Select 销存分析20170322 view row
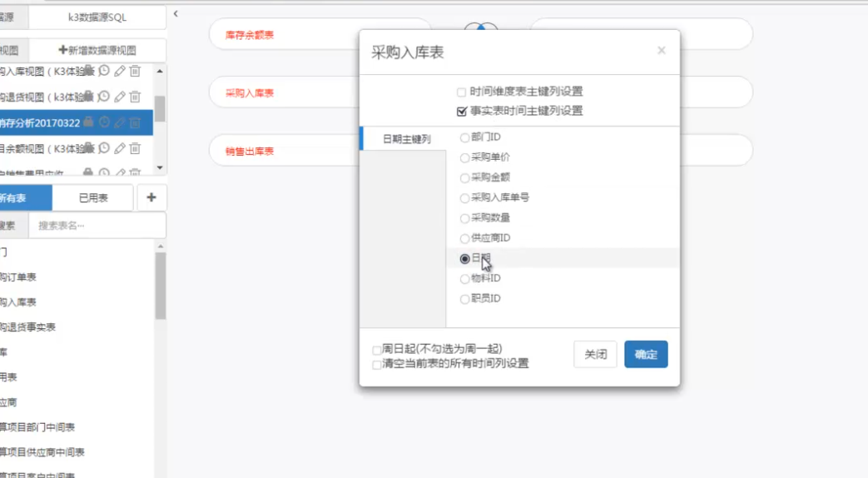 point(77,122)
